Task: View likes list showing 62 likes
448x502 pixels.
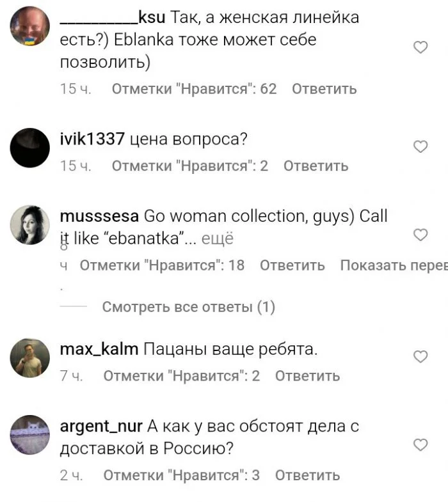Action: coord(194,89)
